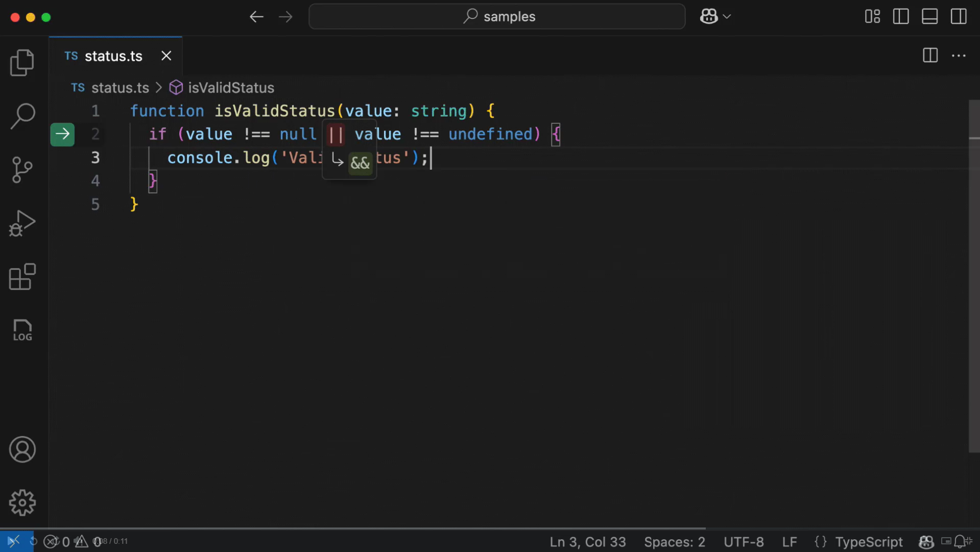Click the 'undefined' keyword on line 2
This screenshot has width=980, height=552.
click(491, 134)
